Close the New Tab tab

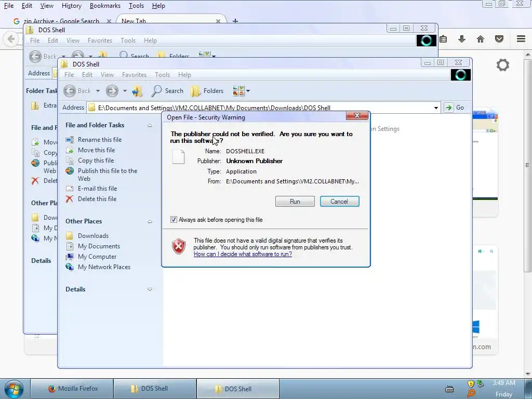(x=218, y=21)
